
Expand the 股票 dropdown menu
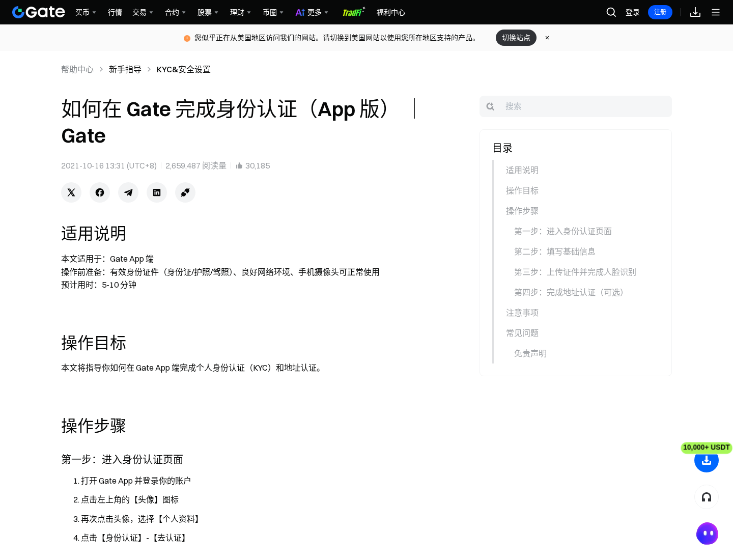point(208,12)
